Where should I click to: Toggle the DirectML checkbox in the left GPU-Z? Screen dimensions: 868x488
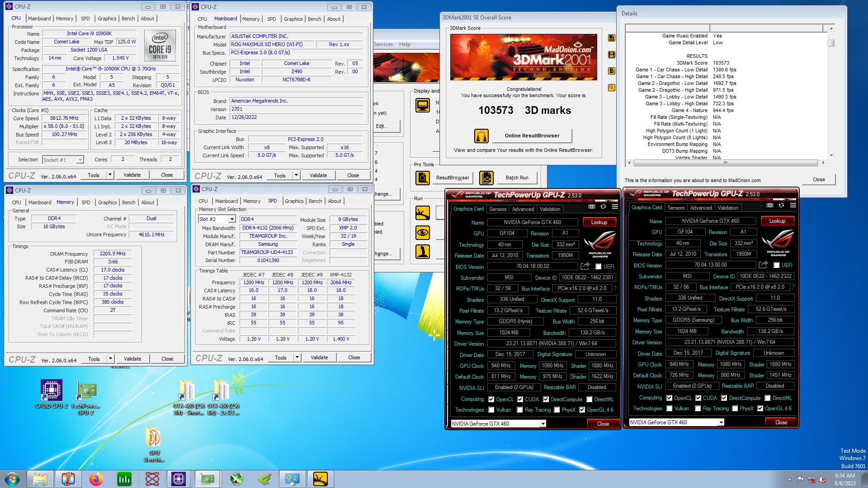click(590, 399)
